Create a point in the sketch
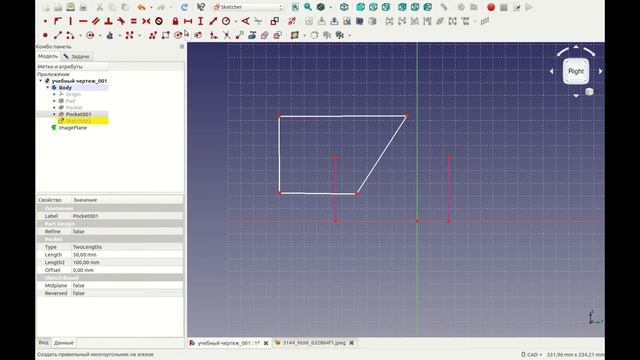The width and height of the screenshot is (640, 360). pyautogui.click(x=45, y=36)
